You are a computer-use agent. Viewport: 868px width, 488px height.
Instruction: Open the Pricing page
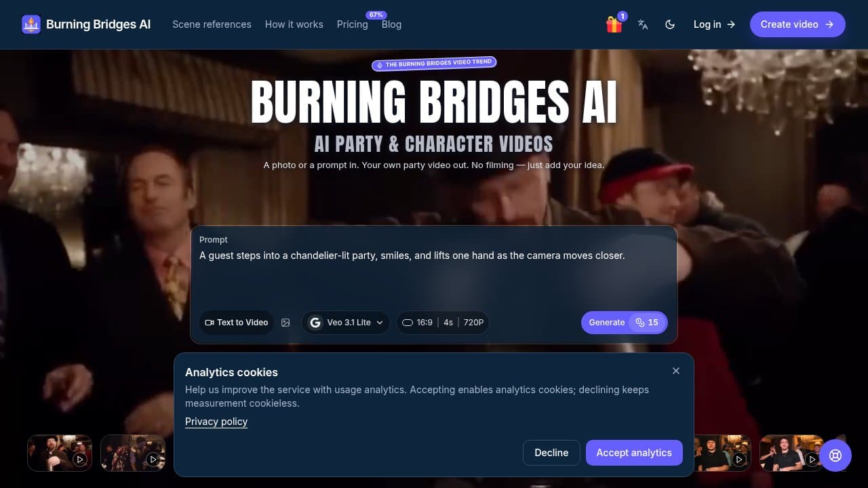tap(353, 24)
